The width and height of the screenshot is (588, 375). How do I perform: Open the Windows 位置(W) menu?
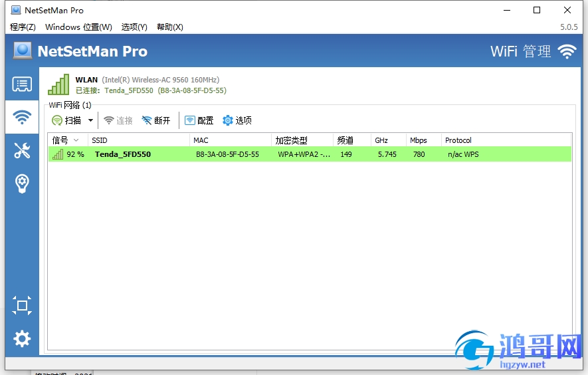[78, 27]
